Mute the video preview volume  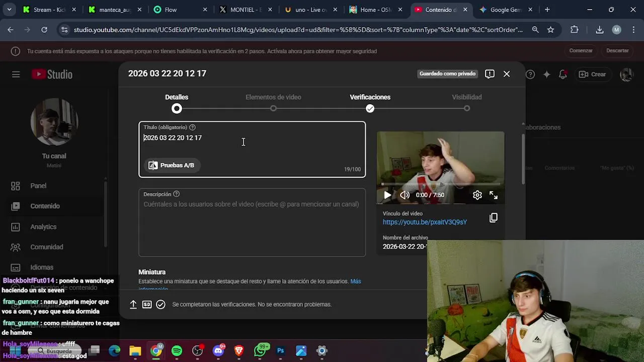click(405, 195)
